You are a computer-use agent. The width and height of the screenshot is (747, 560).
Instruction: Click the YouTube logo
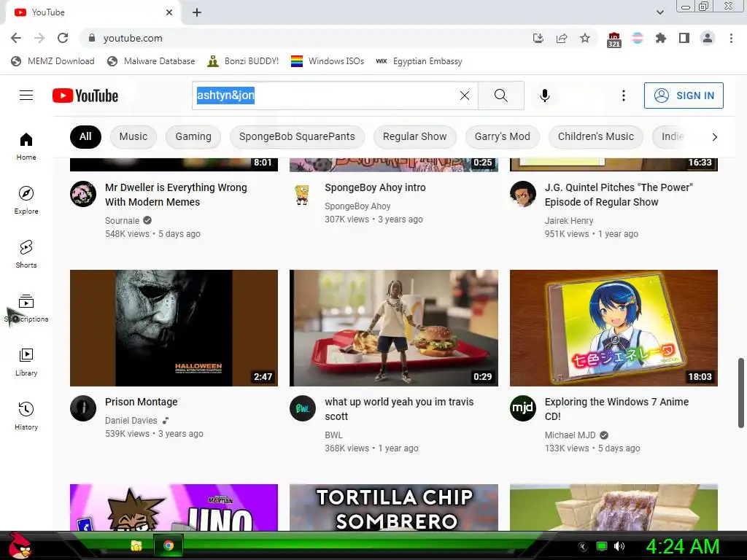pos(85,96)
